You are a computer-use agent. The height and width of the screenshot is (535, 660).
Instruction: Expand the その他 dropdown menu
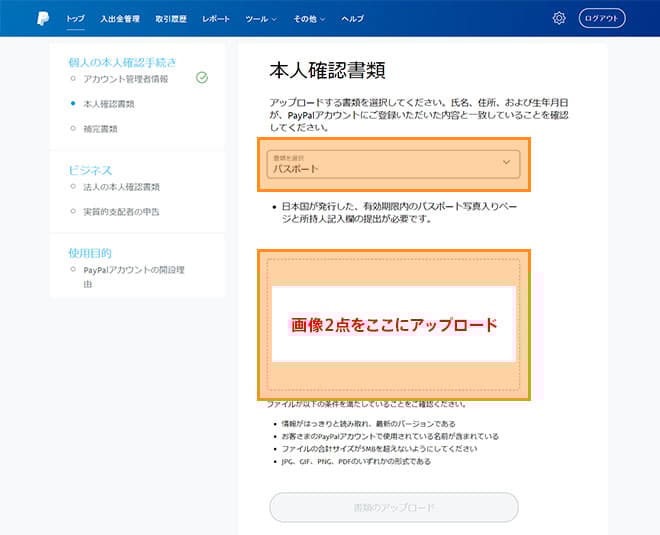tap(311, 19)
